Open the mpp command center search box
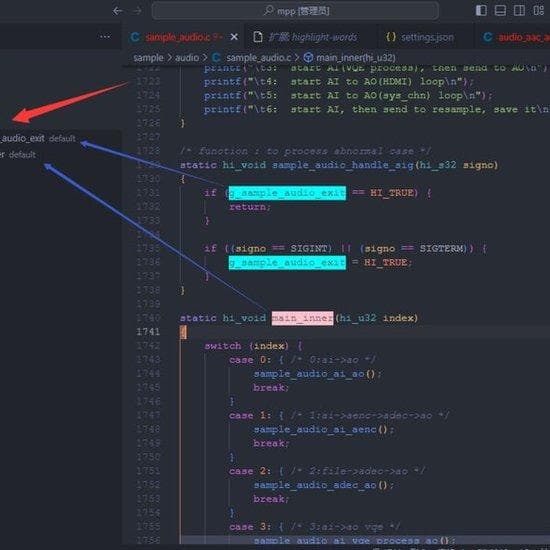550x550 pixels. tap(295, 11)
